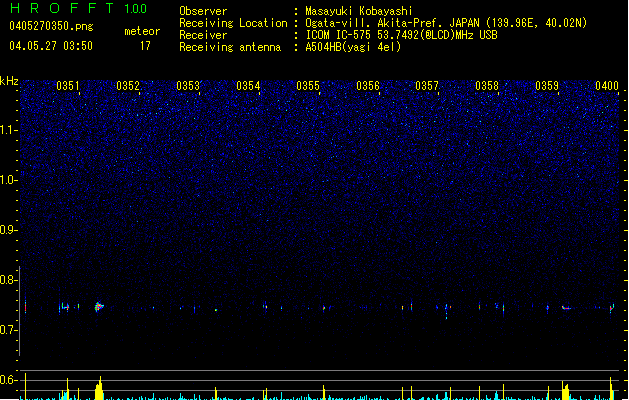
Task: Click the 0.9 kHz axis label
Action: click(8, 230)
